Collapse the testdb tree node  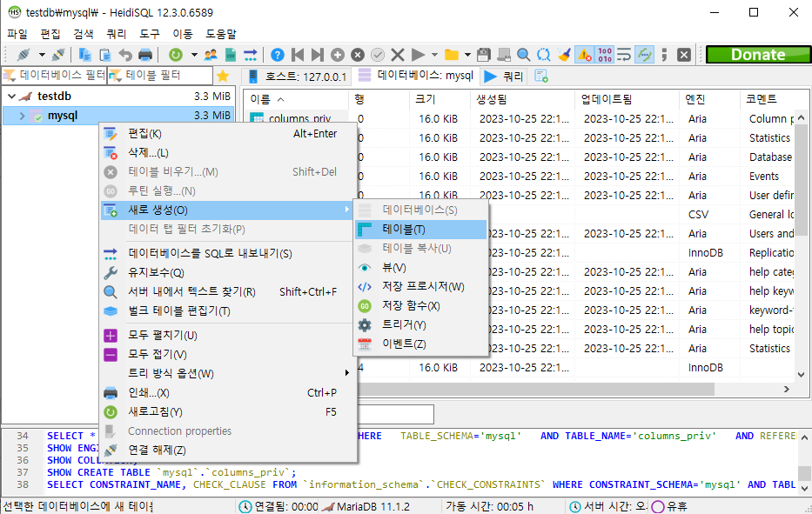click(x=11, y=97)
